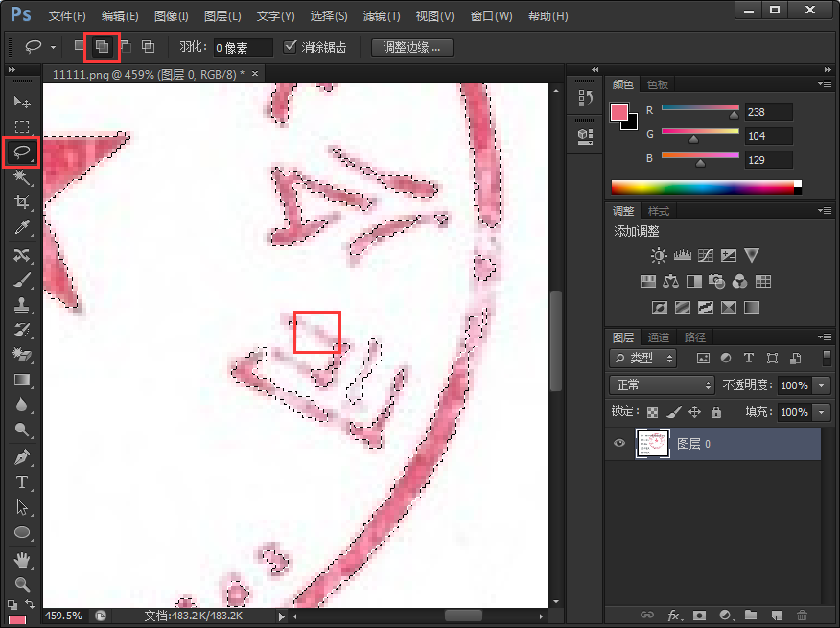Switch to the 色板 tab
Screen dimensions: 840x628
(x=657, y=84)
